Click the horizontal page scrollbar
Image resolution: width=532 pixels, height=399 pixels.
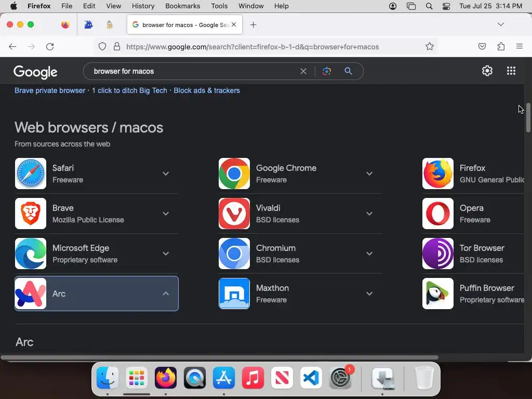(x=219, y=357)
